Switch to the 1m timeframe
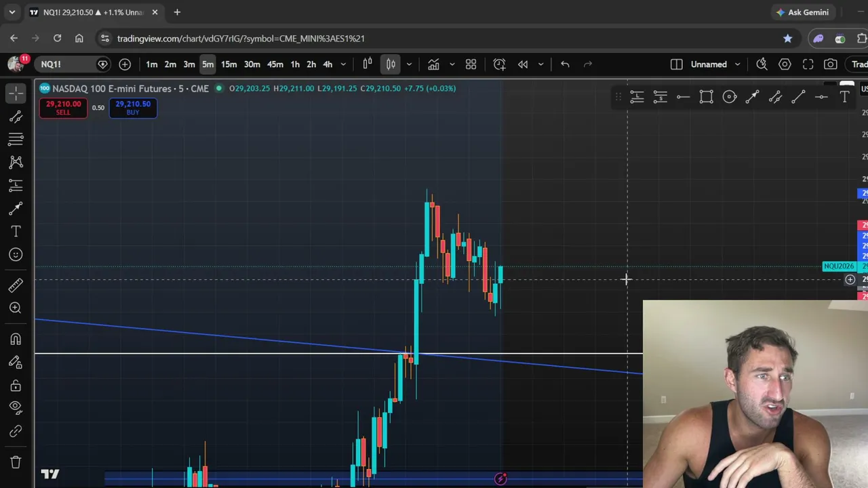The image size is (868, 488). pos(152,64)
